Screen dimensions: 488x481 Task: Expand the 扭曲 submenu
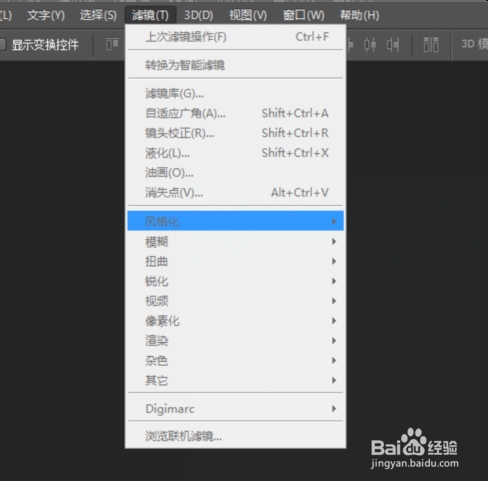235,261
